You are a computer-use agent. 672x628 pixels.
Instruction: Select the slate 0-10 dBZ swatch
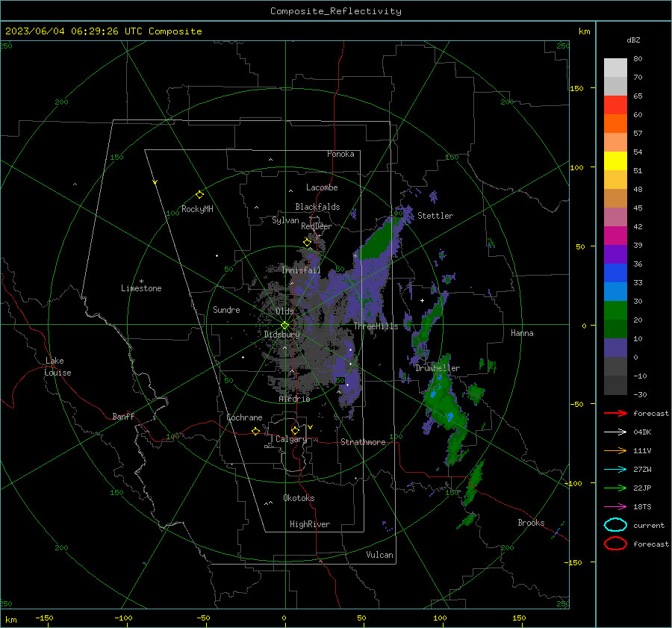(x=615, y=348)
